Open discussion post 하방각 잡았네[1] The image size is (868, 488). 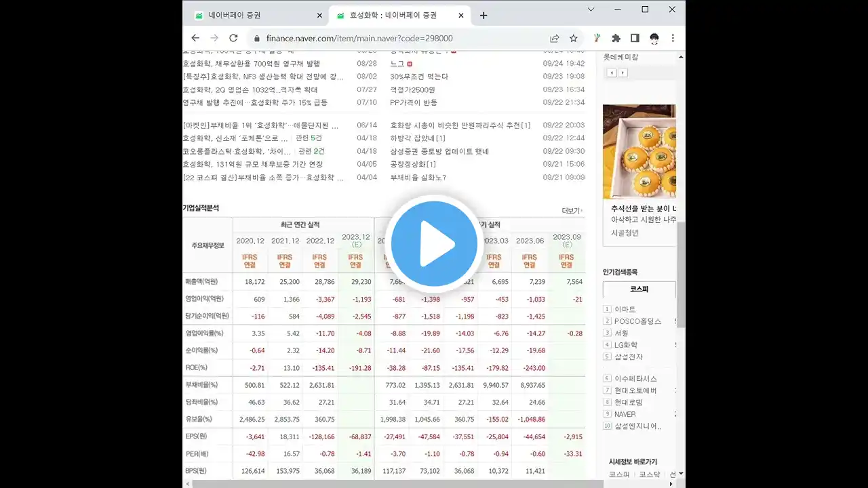(418, 138)
